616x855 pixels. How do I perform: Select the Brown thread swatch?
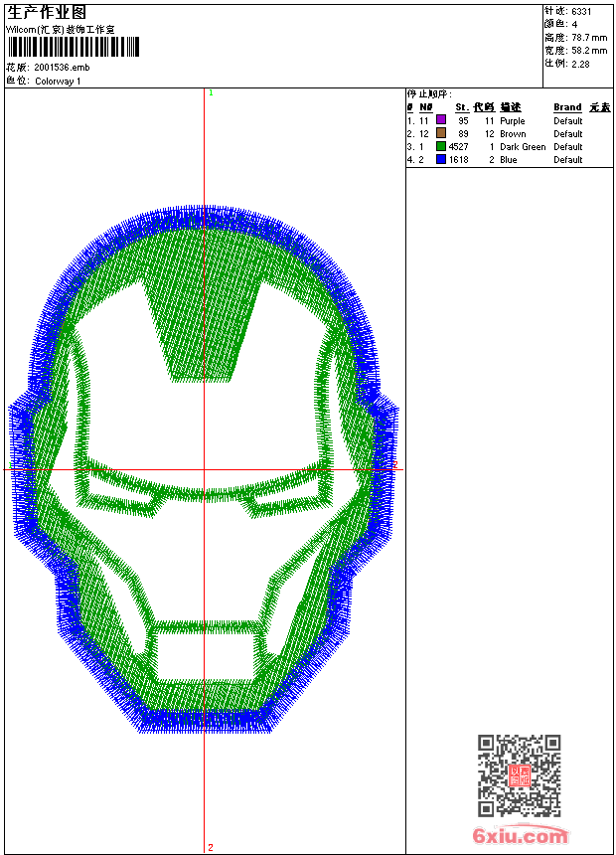pos(441,133)
